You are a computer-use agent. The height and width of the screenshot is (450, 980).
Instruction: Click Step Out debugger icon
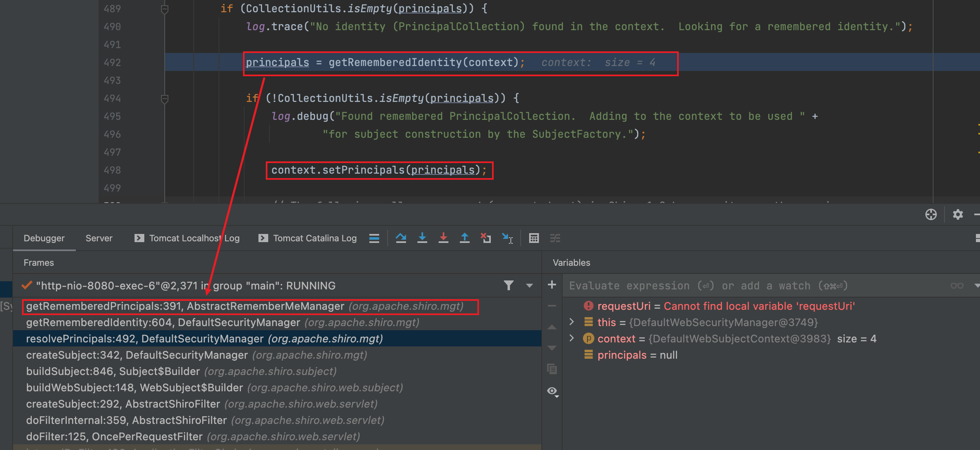[464, 238]
